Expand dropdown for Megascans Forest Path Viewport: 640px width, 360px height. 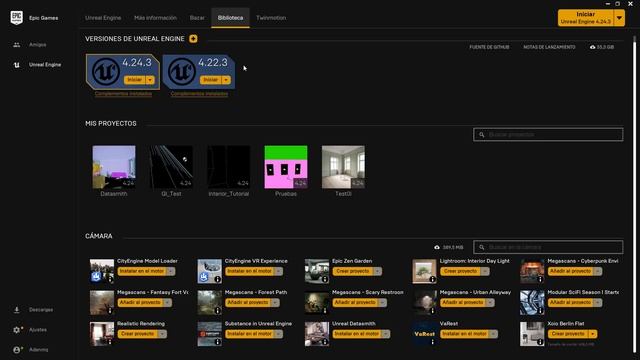tap(275, 303)
